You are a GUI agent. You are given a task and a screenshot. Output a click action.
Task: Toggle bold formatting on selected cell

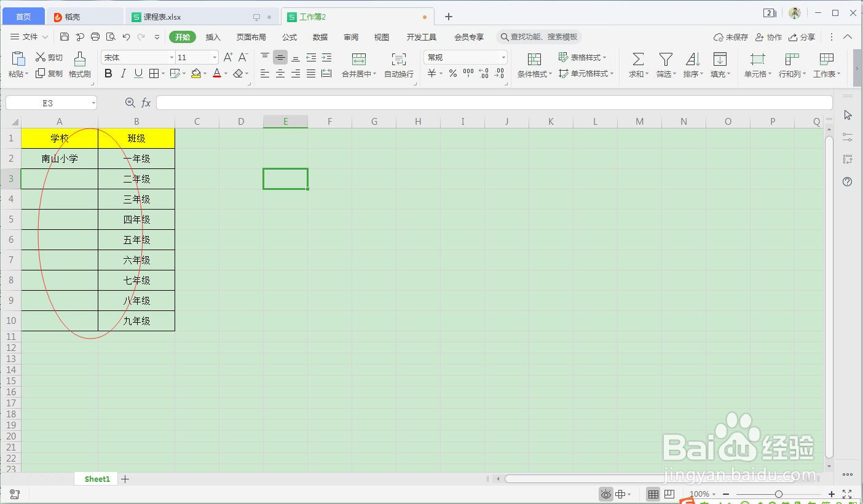[108, 74]
